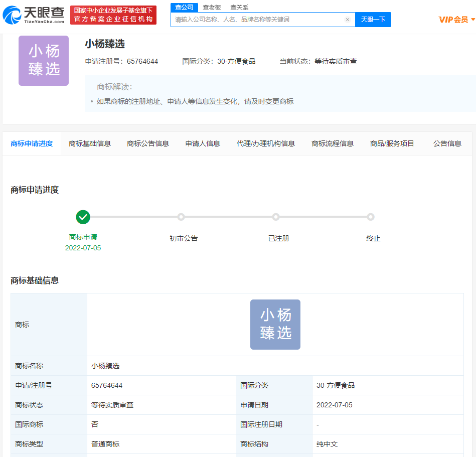Click the green trademark application checkmark
Image resolution: width=476 pixels, height=457 pixels.
point(83,217)
